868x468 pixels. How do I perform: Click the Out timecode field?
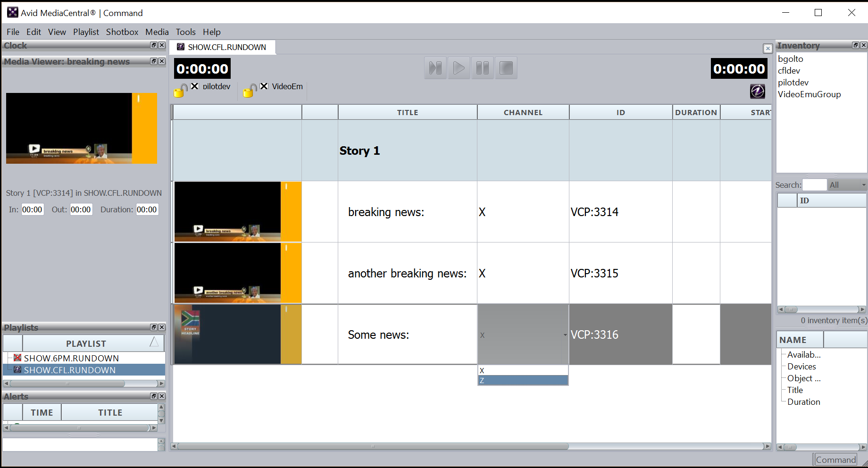81,209
